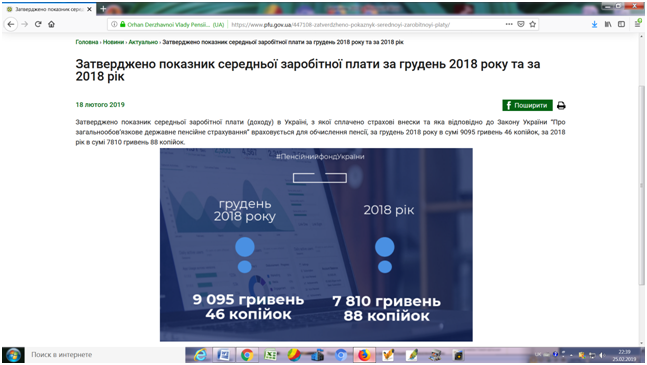
Task: Share article via Поширити Facebook button
Action: click(x=527, y=106)
